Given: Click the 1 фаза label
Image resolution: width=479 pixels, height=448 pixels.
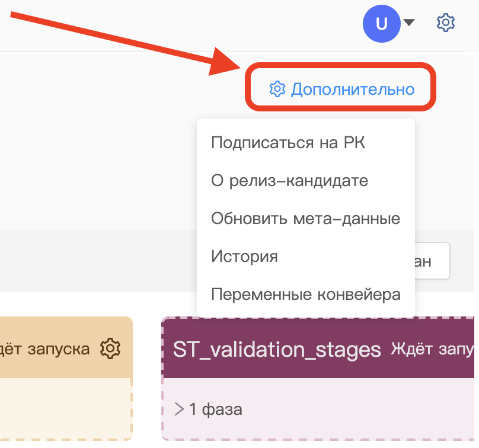Looking at the screenshot, I should (x=216, y=409).
